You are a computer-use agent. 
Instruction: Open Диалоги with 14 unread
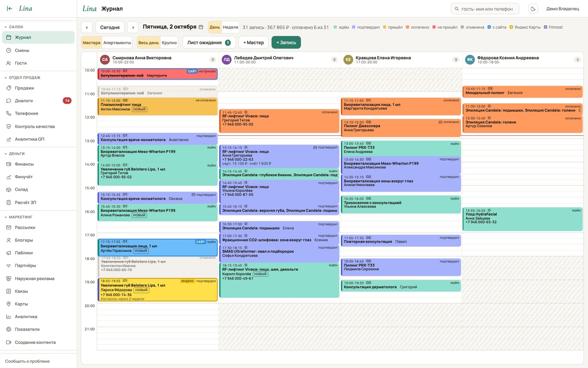pos(38,101)
